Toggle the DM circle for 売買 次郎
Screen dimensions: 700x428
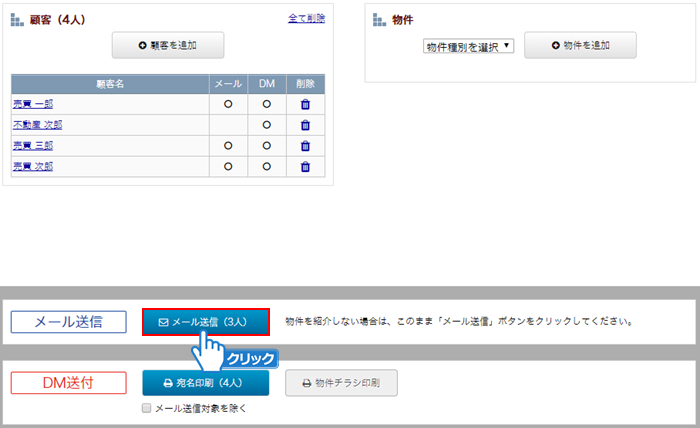click(x=266, y=167)
